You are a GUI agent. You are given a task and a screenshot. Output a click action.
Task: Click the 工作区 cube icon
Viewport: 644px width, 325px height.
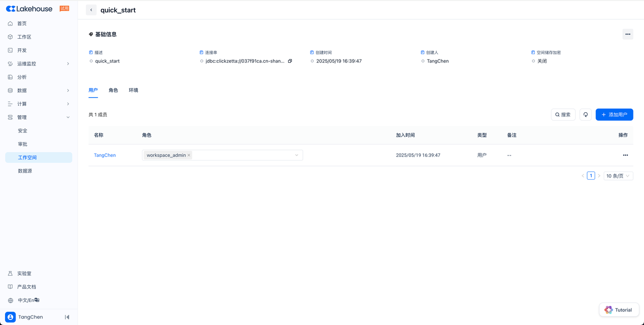[x=10, y=37]
